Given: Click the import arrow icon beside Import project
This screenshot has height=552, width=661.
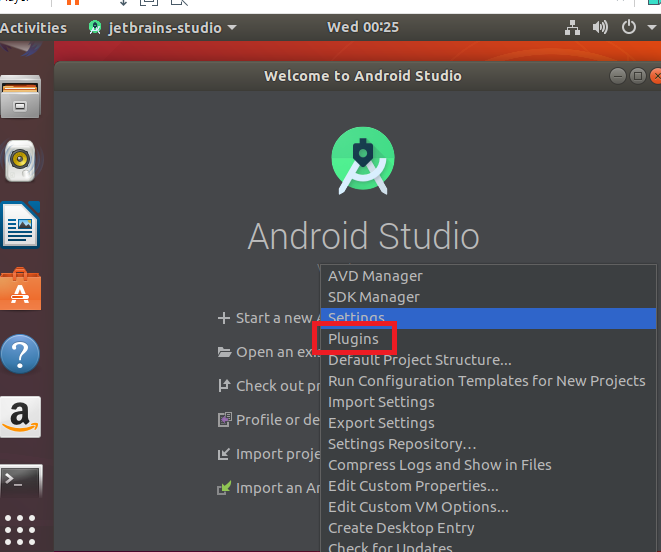Looking at the screenshot, I should [x=224, y=454].
